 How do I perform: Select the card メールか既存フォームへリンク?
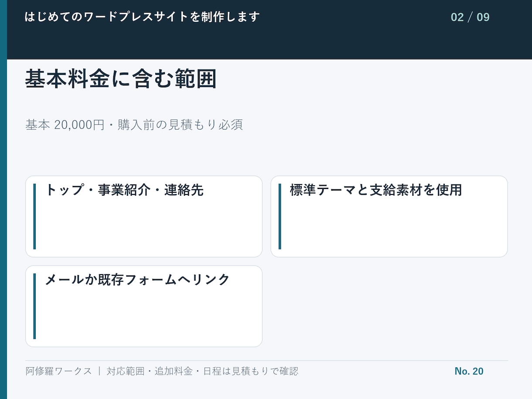click(144, 306)
